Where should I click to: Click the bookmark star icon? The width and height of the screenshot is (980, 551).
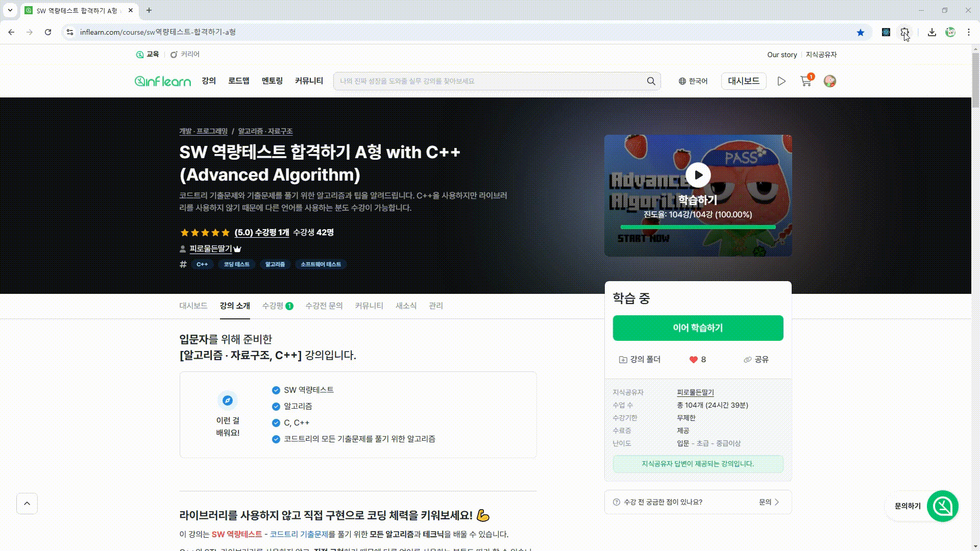point(861,32)
